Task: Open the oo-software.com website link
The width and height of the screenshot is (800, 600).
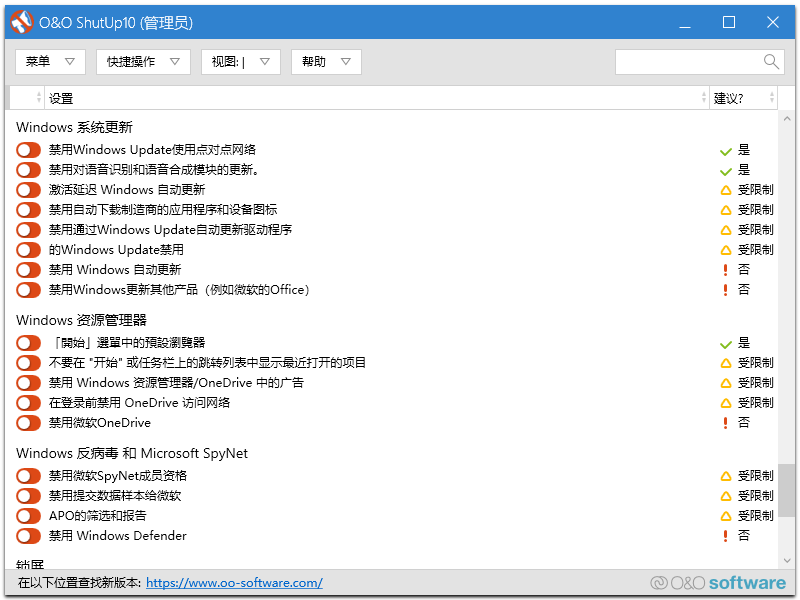Action: (x=234, y=582)
